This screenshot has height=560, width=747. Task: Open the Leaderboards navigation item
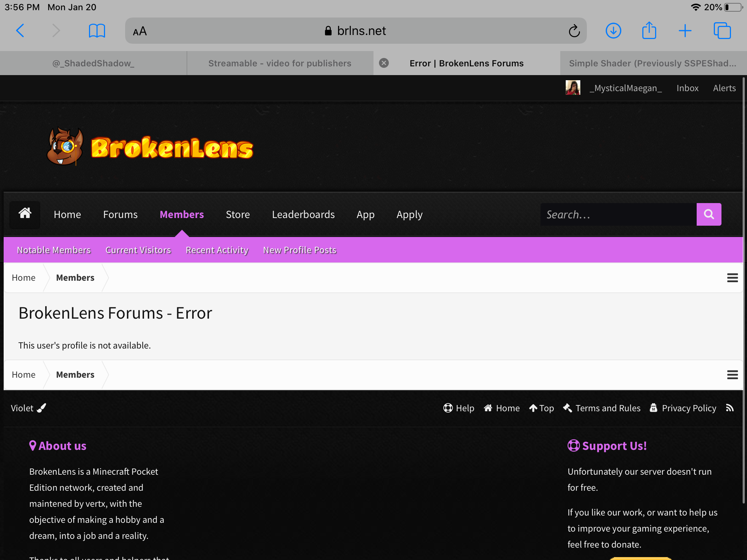pos(303,214)
